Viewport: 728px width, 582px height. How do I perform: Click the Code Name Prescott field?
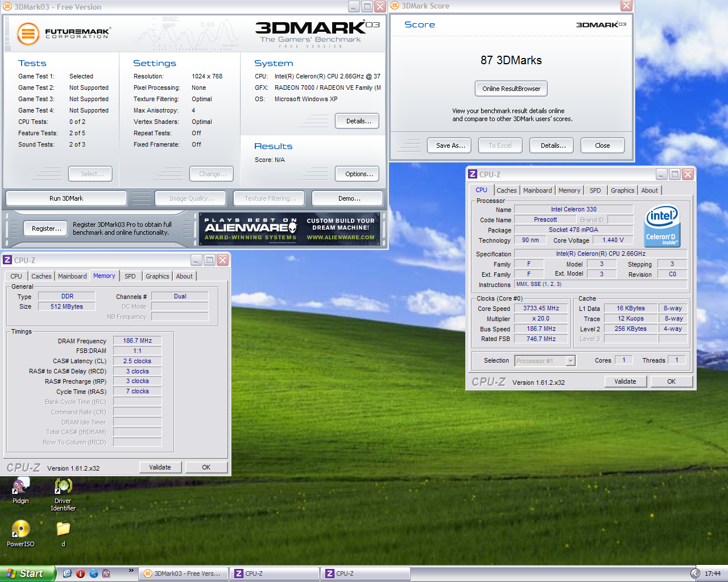[545, 219]
